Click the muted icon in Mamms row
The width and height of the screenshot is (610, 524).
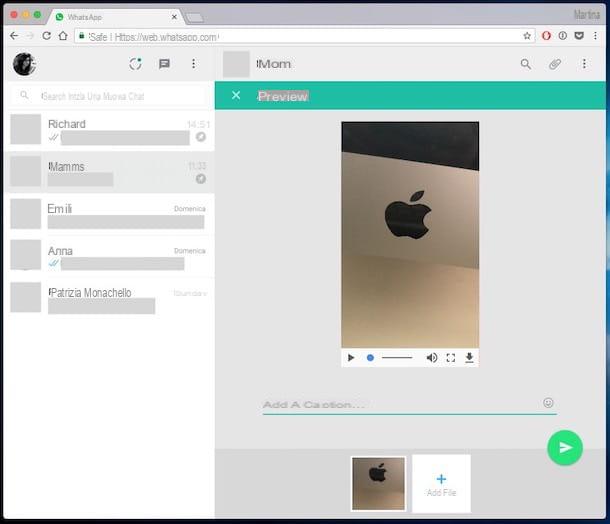coord(201,179)
